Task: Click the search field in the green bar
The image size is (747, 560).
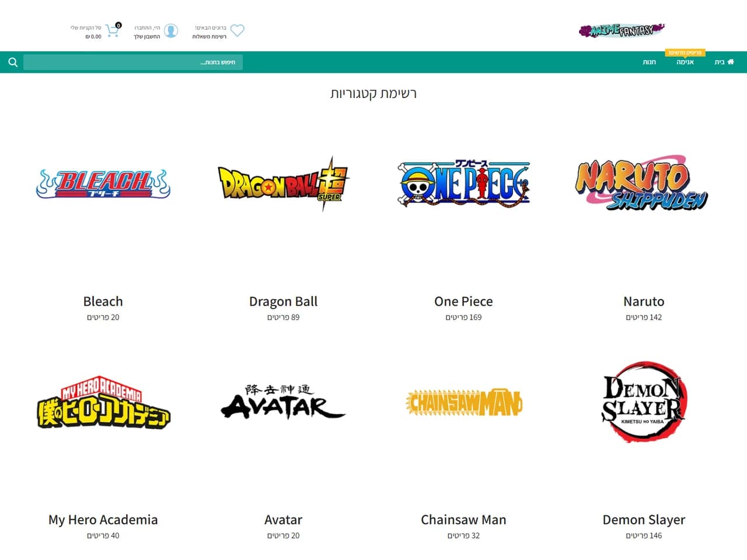Action: click(133, 62)
